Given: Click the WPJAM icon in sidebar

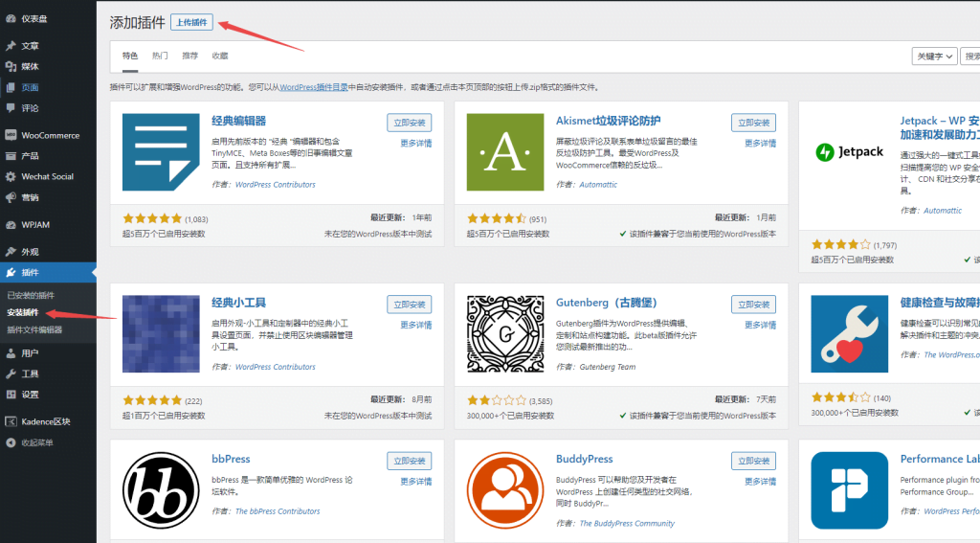Looking at the screenshot, I should (11, 225).
